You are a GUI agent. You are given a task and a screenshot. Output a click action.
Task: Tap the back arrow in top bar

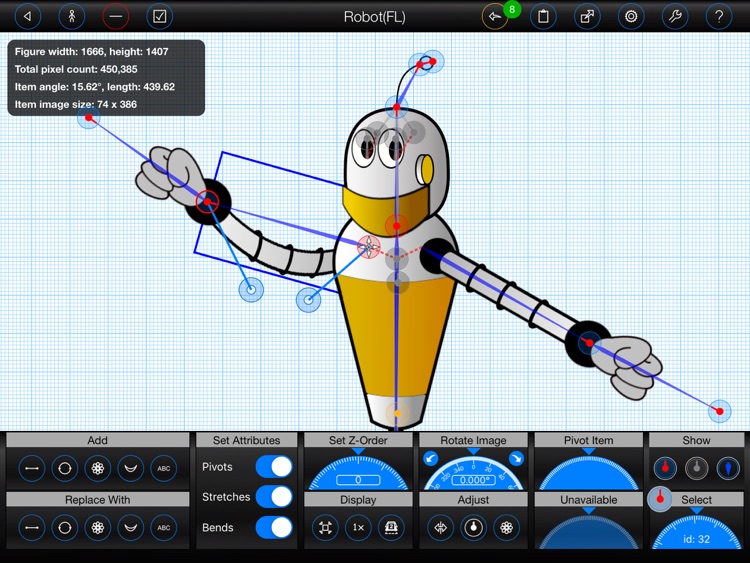pyautogui.click(x=28, y=17)
